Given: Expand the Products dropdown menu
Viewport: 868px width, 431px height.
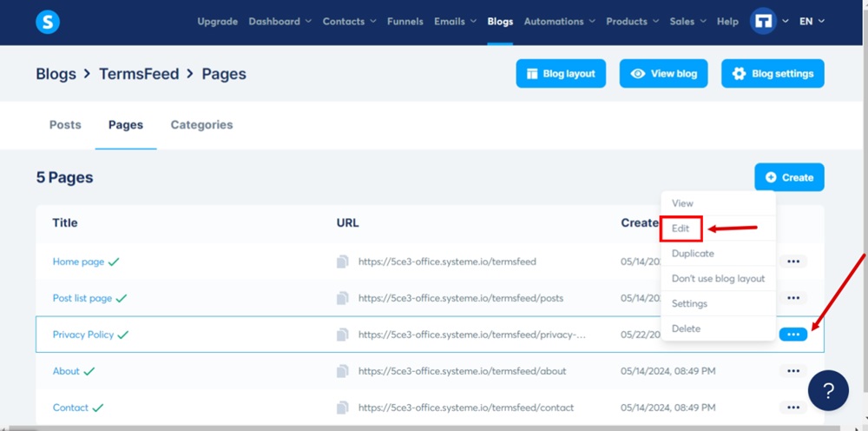Looking at the screenshot, I should [x=632, y=22].
